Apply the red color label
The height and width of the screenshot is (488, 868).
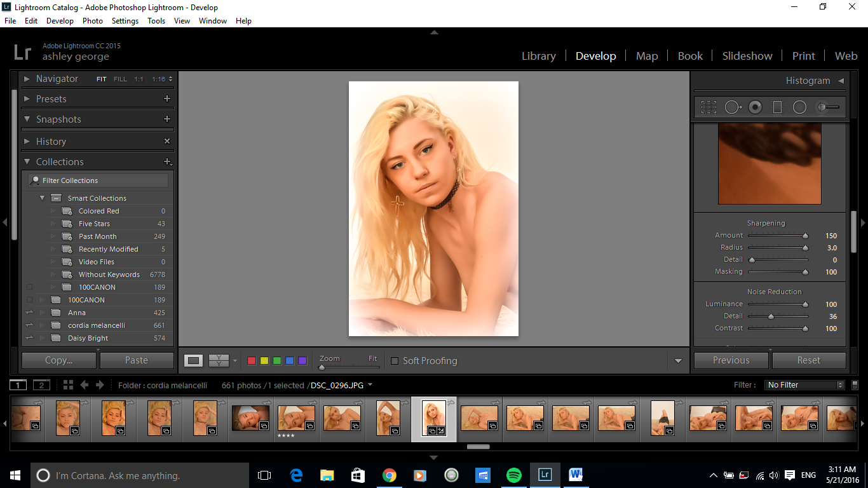(x=252, y=361)
